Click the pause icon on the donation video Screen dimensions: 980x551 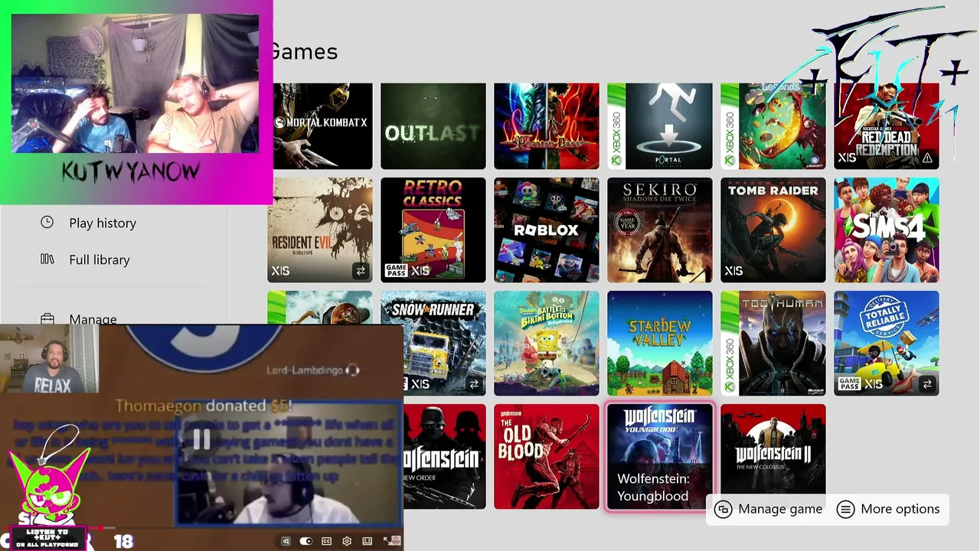pyautogui.click(x=201, y=440)
